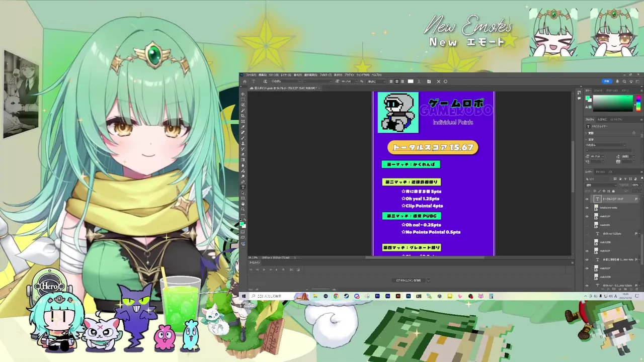Image resolution: width=644 pixels, height=362 pixels.
Task: Toggle text orientation in options bar
Action: pyautogui.click(x=265, y=81)
